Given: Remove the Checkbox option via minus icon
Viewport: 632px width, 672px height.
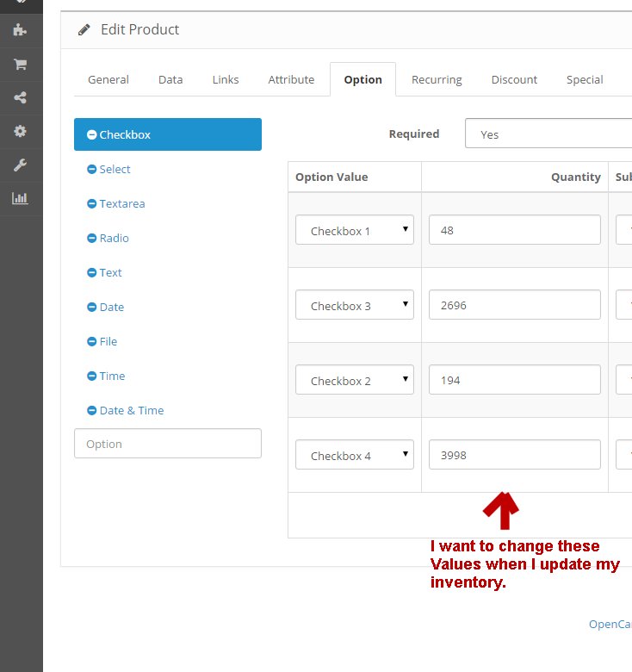Looking at the screenshot, I should click(91, 134).
